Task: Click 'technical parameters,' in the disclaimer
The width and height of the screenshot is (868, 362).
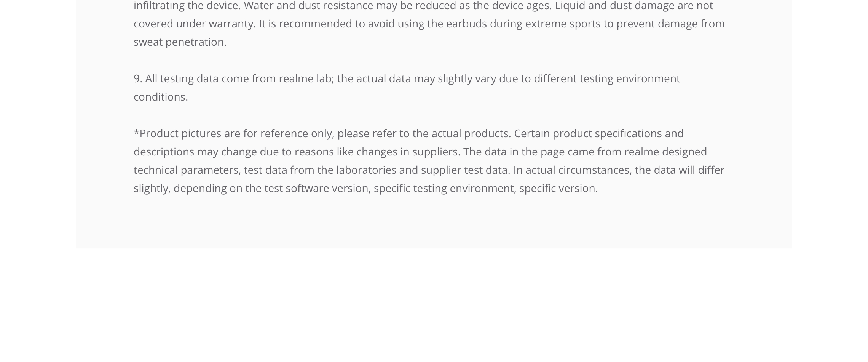Action: (187, 170)
